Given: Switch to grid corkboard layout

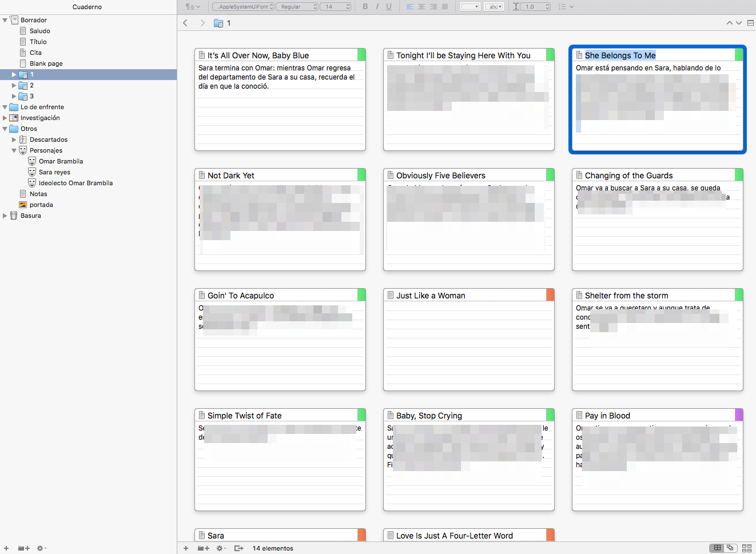Looking at the screenshot, I should point(717,548).
